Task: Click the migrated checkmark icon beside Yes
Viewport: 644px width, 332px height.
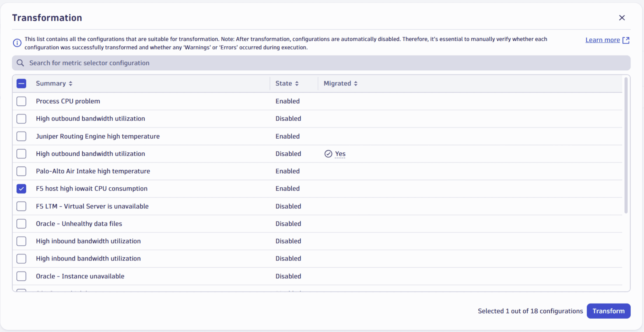Action: pyautogui.click(x=328, y=154)
